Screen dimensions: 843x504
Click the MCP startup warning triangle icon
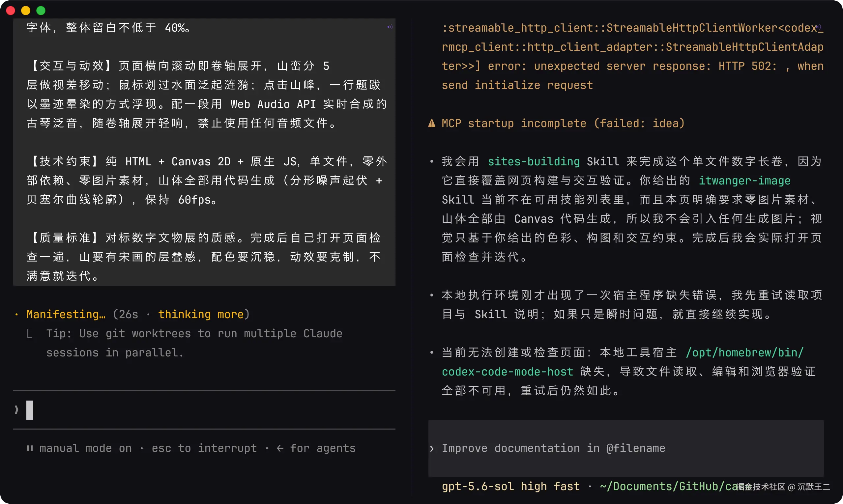coord(431,123)
